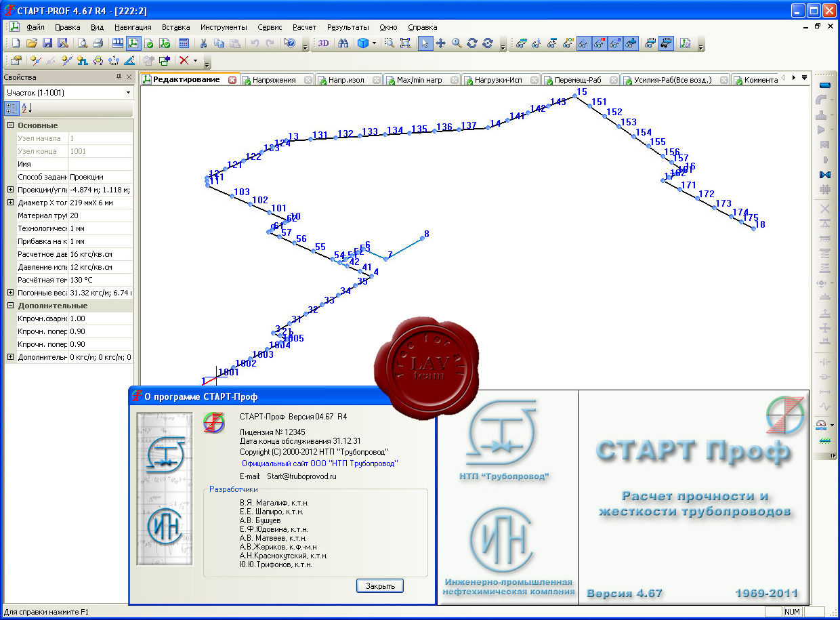
Task: Click the New document icon
Action: [16, 43]
